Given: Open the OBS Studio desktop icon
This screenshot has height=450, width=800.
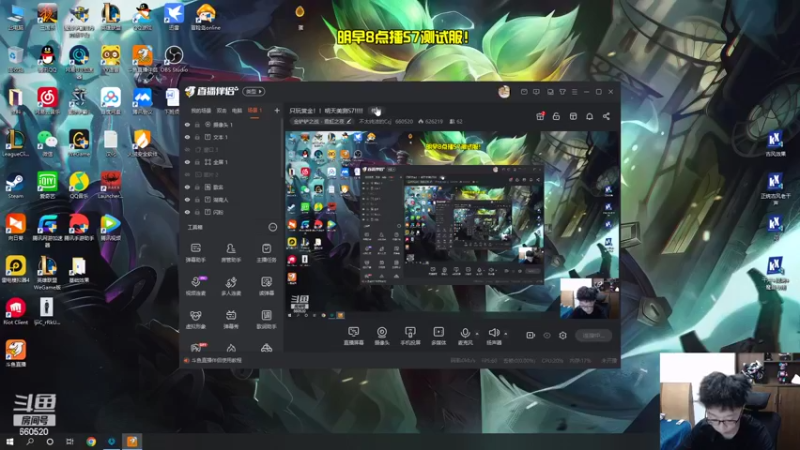Looking at the screenshot, I should [x=173, y=58].
